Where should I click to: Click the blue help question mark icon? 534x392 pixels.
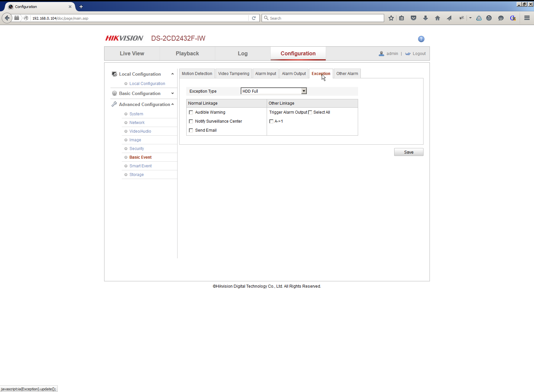point(421,39)
